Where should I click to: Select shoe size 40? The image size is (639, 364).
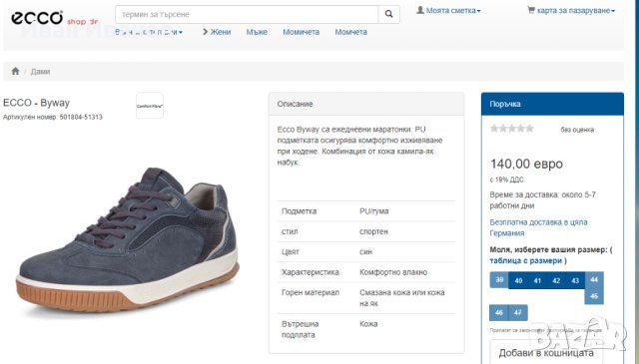tap(518, 280)
